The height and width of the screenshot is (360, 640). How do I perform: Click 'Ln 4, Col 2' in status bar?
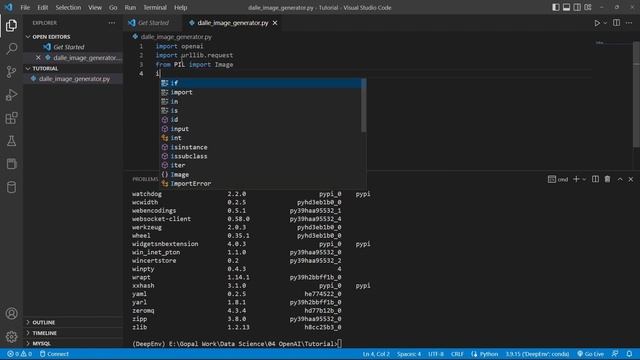pyautogui.click(x=376, y=354)
